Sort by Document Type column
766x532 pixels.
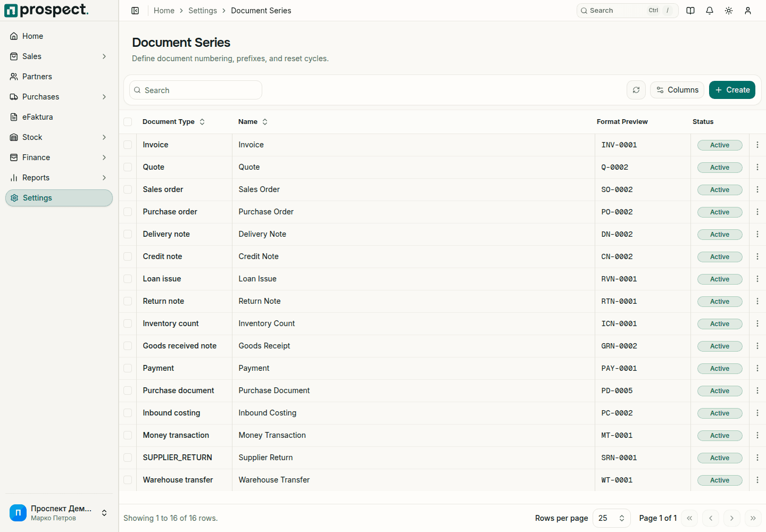(174, 122)
